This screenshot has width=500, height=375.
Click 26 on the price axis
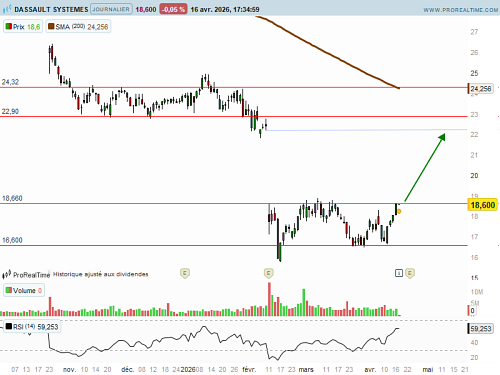point(474,53)
